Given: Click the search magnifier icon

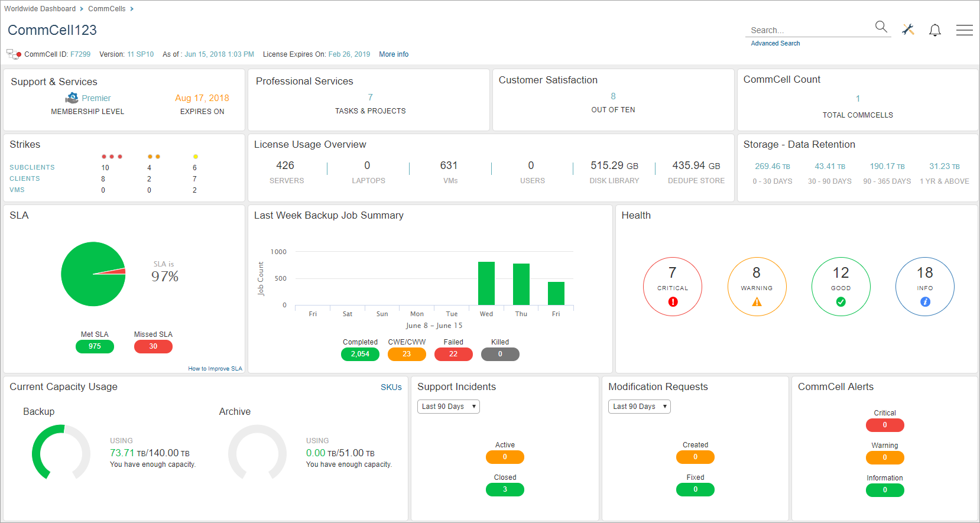Looking at the screenshot, I should pyautogui.click(x=881, y=27).
